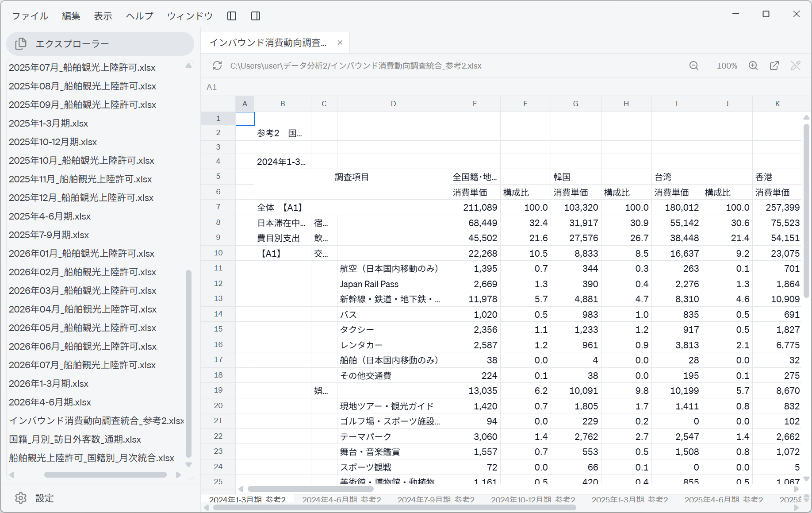Select the Japan Rail Pass cell
The image size is (812, 513).
[x=393, y=284]
